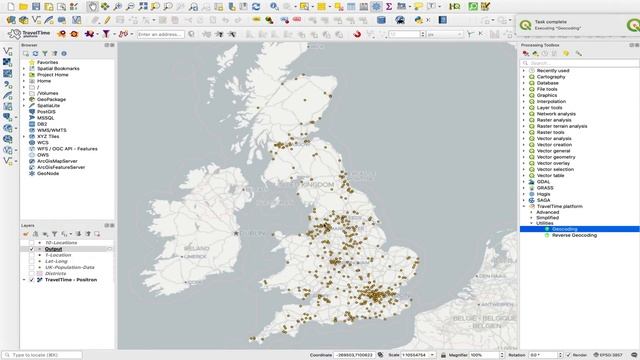This screenshot has height=360, width=640.
Task: Expand the GeoPackage browser node
Action: pos(24,99)
